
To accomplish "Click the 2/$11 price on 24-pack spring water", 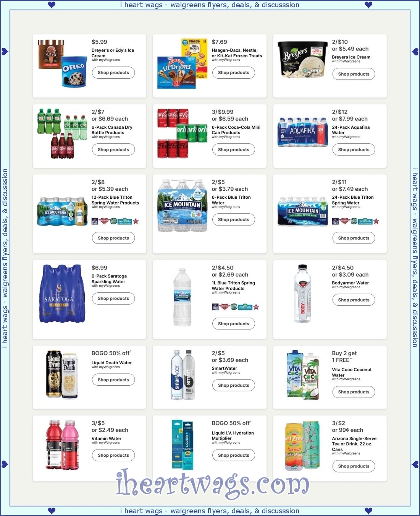I will [339, 182].
